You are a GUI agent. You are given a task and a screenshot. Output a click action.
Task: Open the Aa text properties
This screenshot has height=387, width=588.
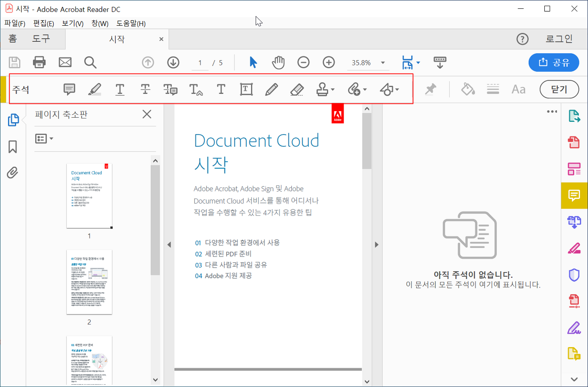[519, 89]
